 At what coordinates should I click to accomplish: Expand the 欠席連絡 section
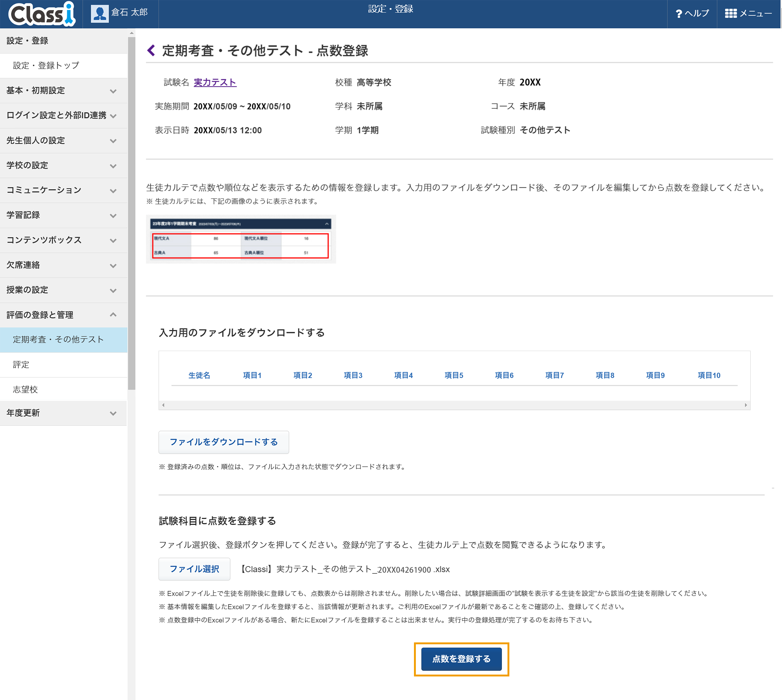(63, 265)
